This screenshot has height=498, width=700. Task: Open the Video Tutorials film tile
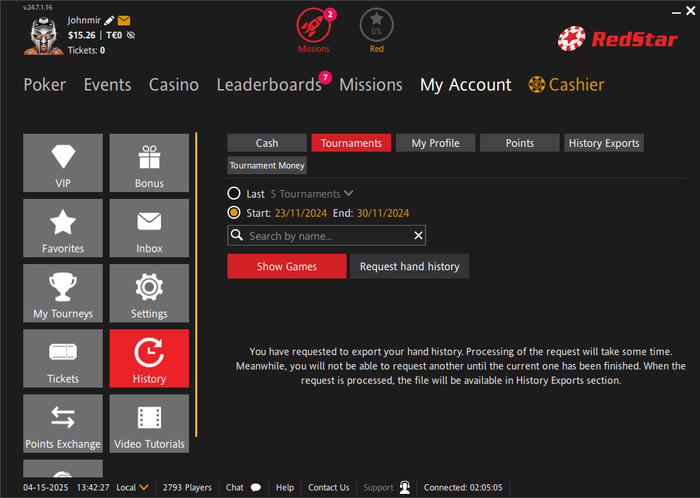click(x=149, y=423)
